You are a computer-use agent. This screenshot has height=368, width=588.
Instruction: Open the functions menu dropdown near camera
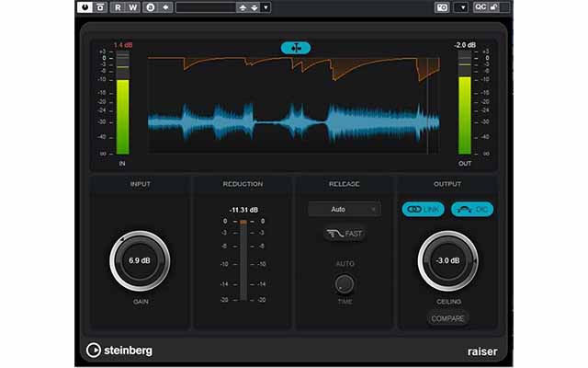(x=461, y=7)
